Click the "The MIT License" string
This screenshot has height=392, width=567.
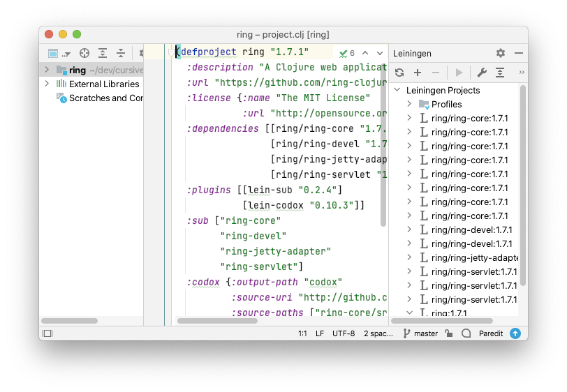323,98
